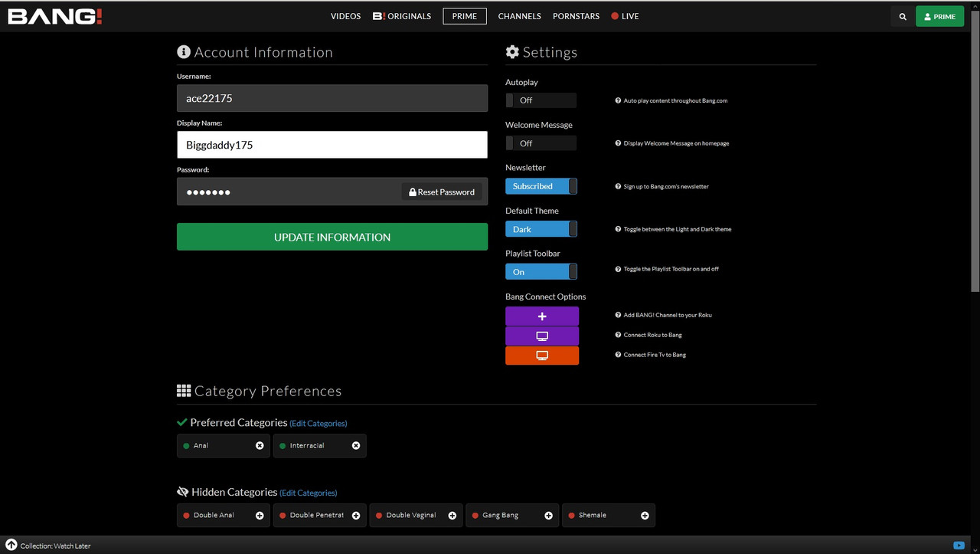Click the 'Bang Connect Options' label
The image size is (980, 554).
(x=545, y=297)
